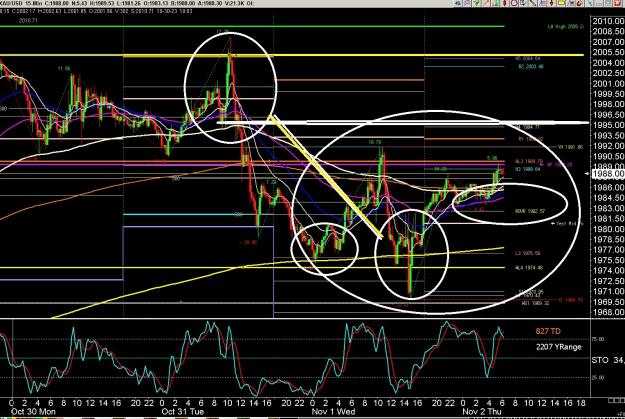Click the green arrow toolbar icon
This screenshot has height=419, width=625.
click(x=476, y=3)
